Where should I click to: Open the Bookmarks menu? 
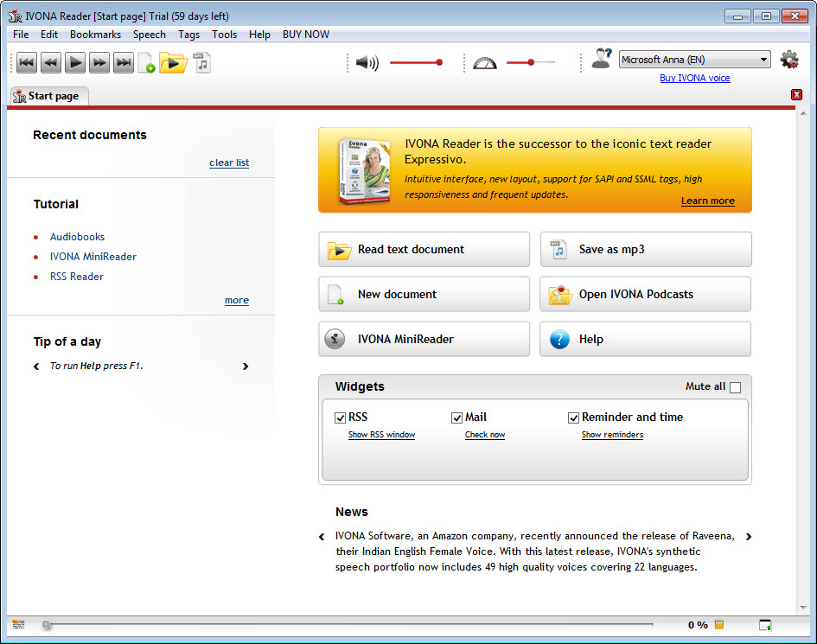tap(95, 35)
